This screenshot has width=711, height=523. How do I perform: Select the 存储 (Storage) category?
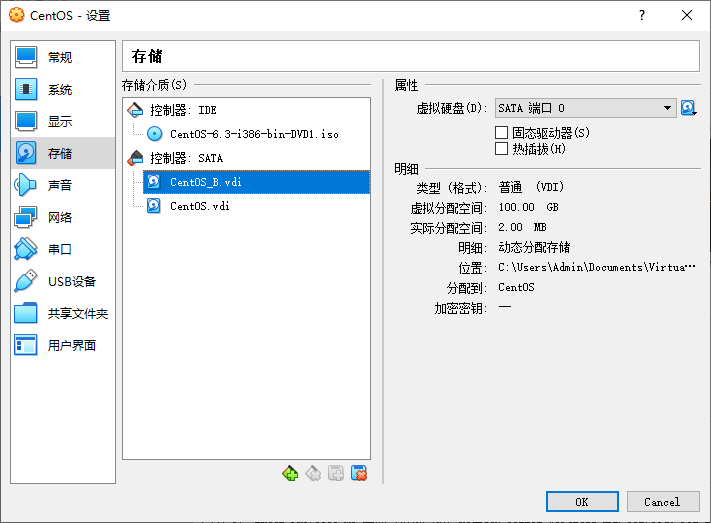tap(63, 153)
